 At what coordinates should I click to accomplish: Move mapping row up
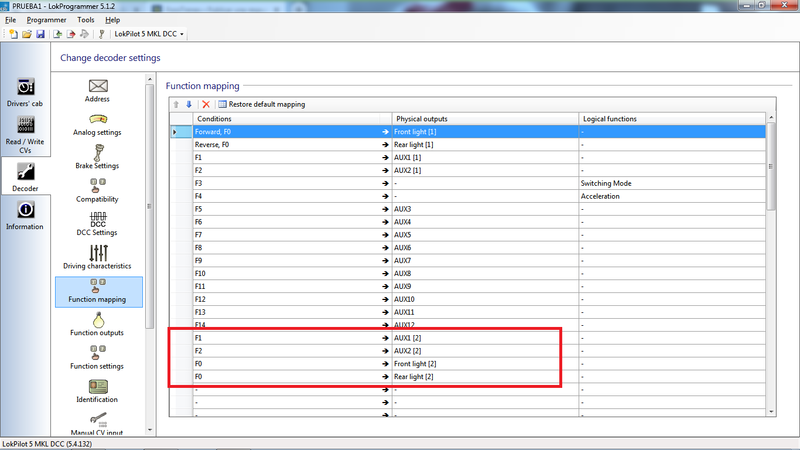[x=176, y=104]
